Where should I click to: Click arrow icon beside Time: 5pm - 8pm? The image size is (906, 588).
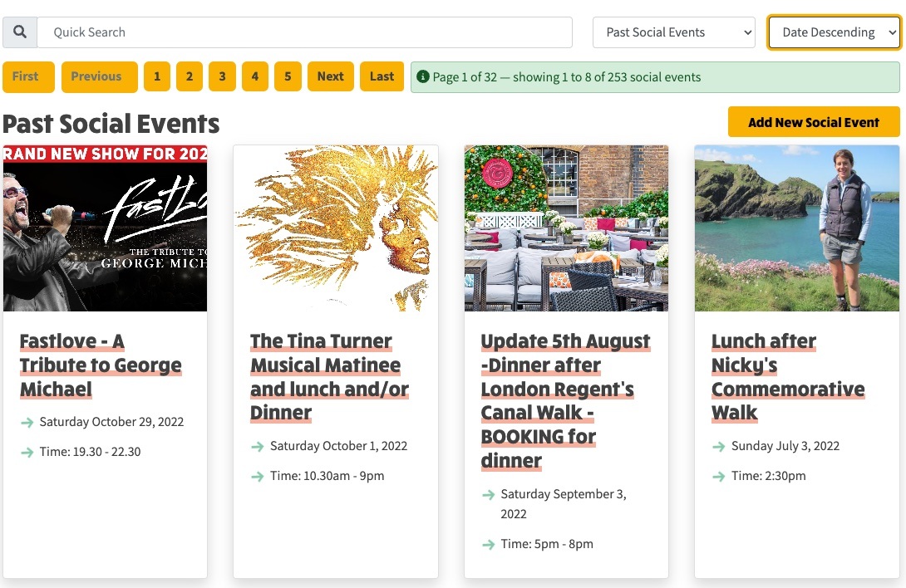tap(488, 545)
